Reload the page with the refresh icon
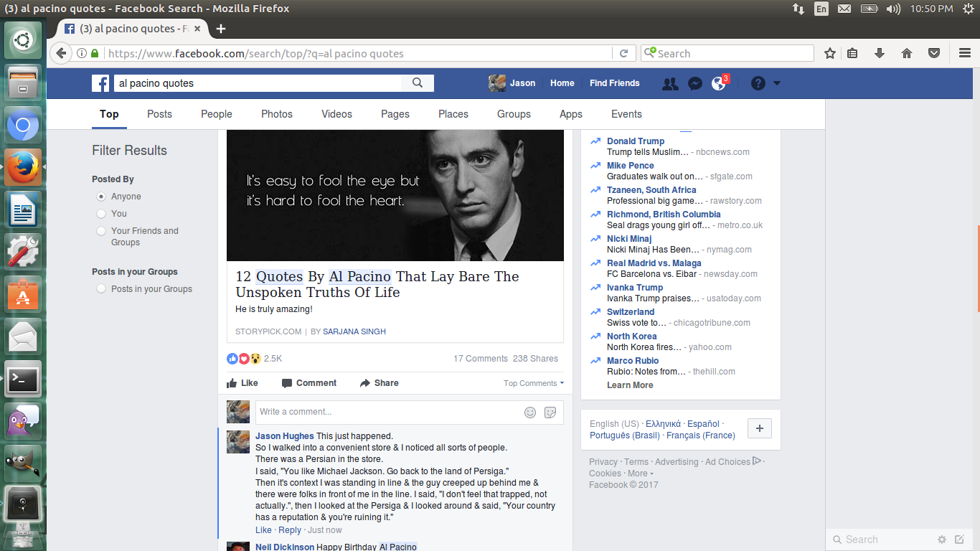The image size is (980, 551). 623,53
